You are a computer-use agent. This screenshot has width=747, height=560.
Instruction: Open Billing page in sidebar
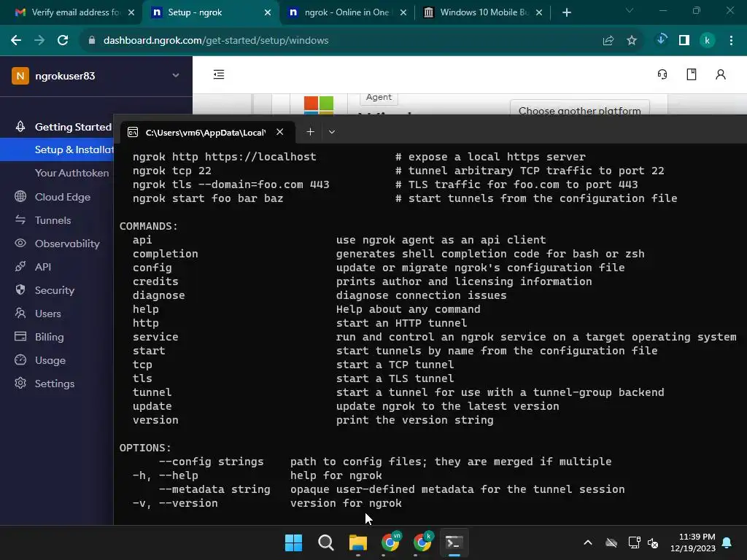click(x=49, y=337)
